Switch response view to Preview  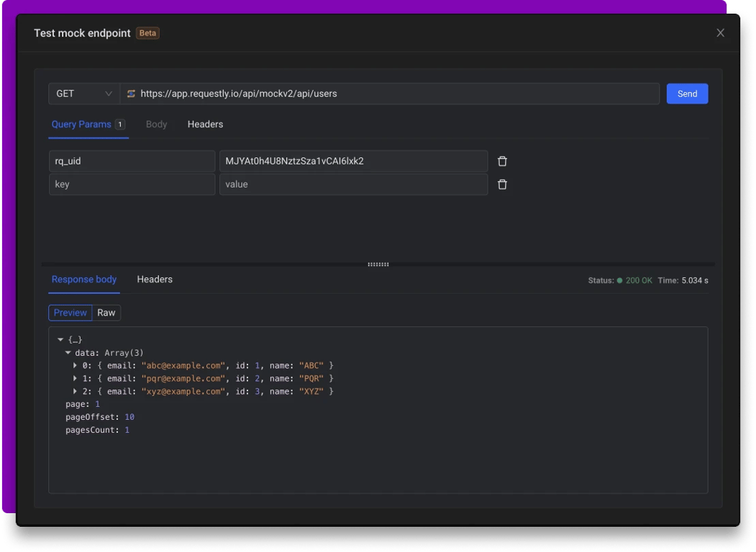[70, 313]
